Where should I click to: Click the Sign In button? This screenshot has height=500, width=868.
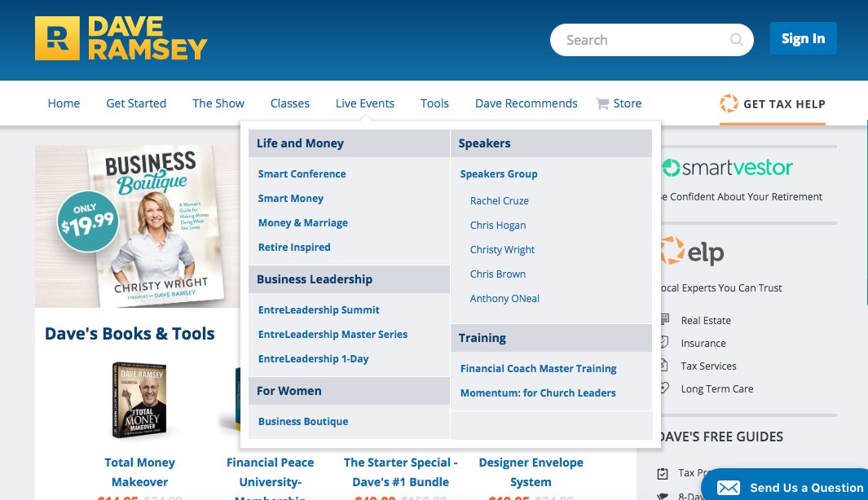point(804,38)
